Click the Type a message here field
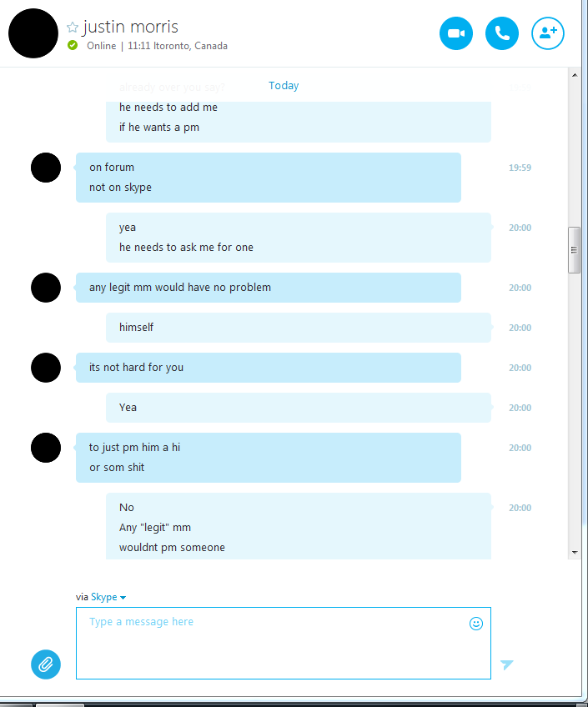This screenshot has width=588, height=707. (284, 643)
